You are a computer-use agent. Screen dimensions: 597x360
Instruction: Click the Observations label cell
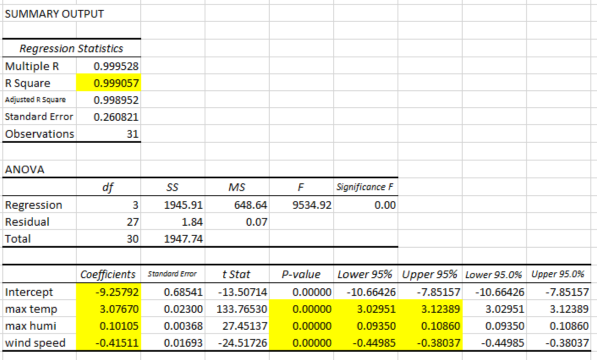click(x=40, y=134)
